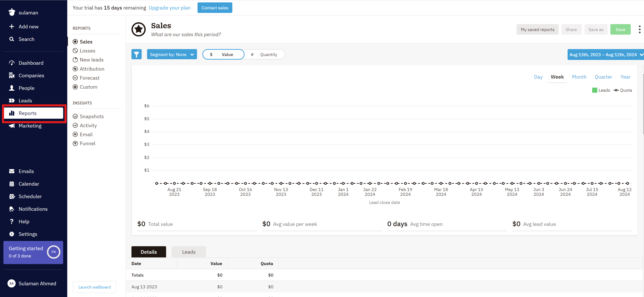644x297 pixels.
Task: Switch the metric toggle to Quantity
Action: [264, 55]
